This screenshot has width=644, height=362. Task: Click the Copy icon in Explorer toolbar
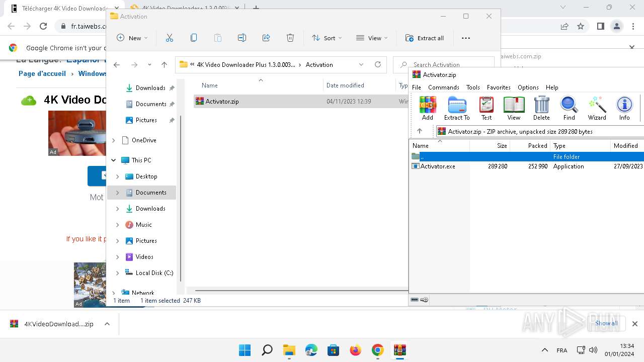click(x=194, y=38)
